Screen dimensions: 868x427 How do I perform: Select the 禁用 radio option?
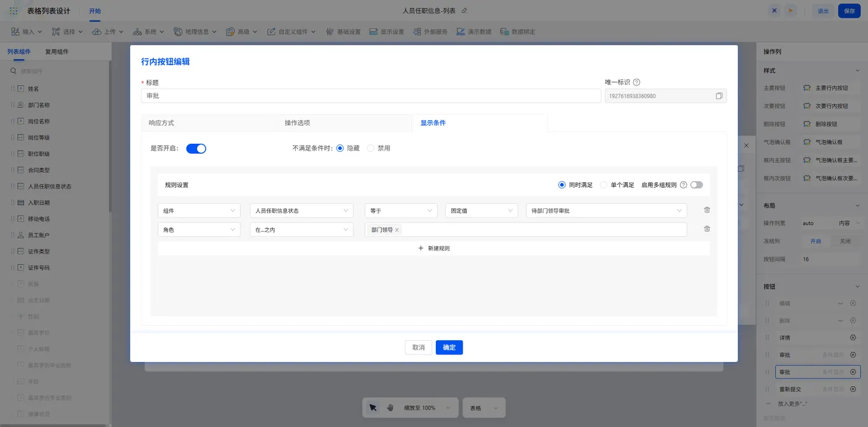[x=371, y=148]
